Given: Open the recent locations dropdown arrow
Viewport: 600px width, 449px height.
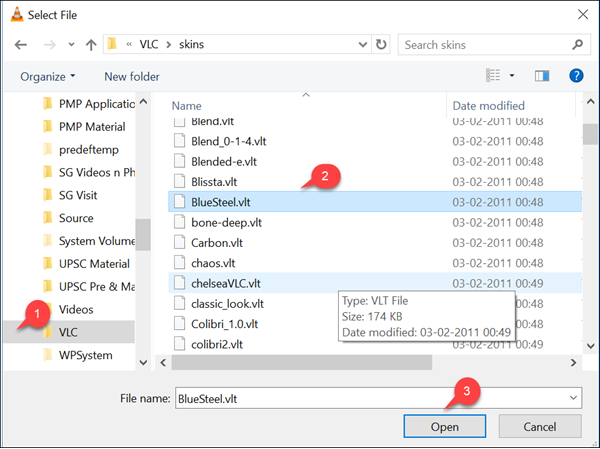Looking at the screenshot, I should pyautogui.click(x=68, y=45).
